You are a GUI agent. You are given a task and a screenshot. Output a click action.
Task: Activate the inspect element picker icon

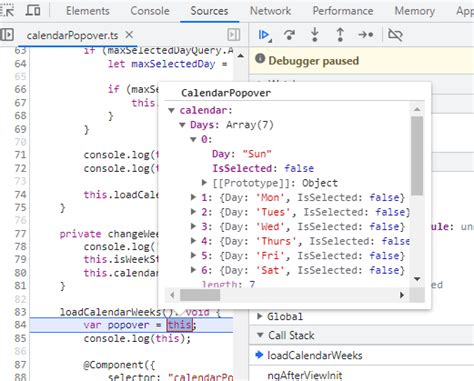7,10
